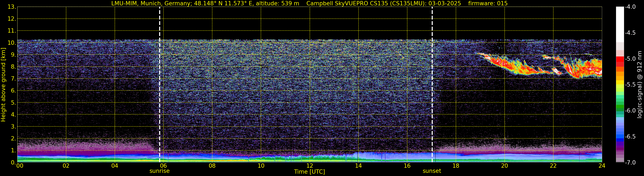
Task: Click the colorbar label -4.0
Action: (630, 7)
